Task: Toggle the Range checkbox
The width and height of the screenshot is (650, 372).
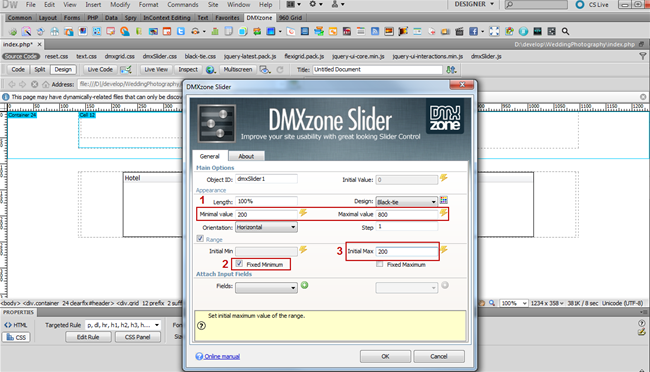Action: (x=200, y=238)
